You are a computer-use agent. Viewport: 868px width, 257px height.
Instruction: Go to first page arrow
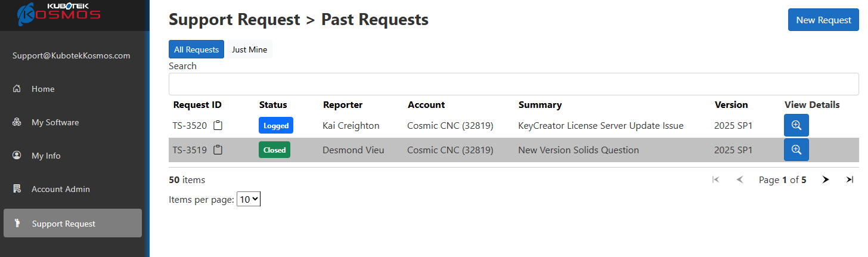click(x=715, y=179)
